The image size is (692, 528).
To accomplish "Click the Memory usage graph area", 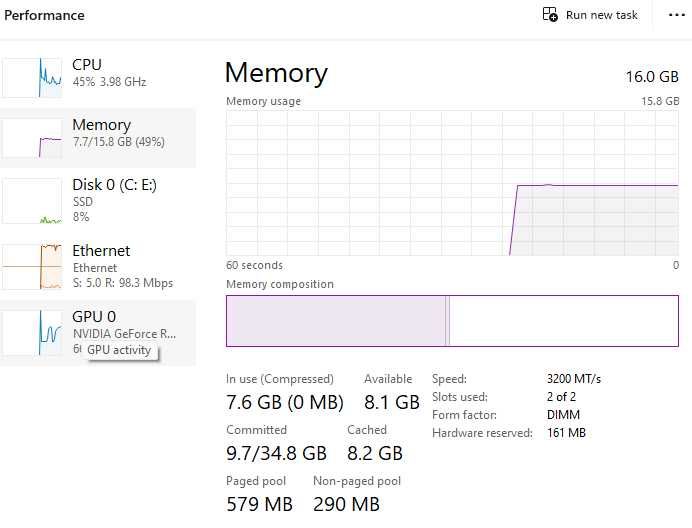I will click(452, 183).
